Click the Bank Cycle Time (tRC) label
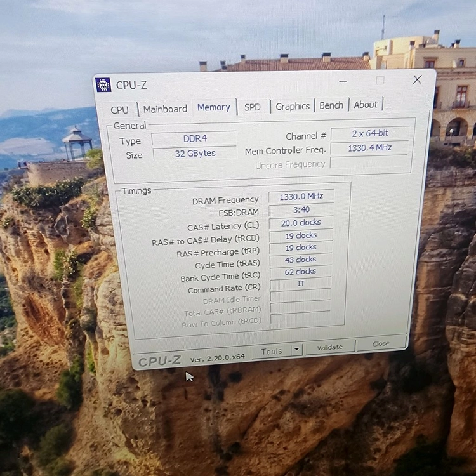 point(220,277)
